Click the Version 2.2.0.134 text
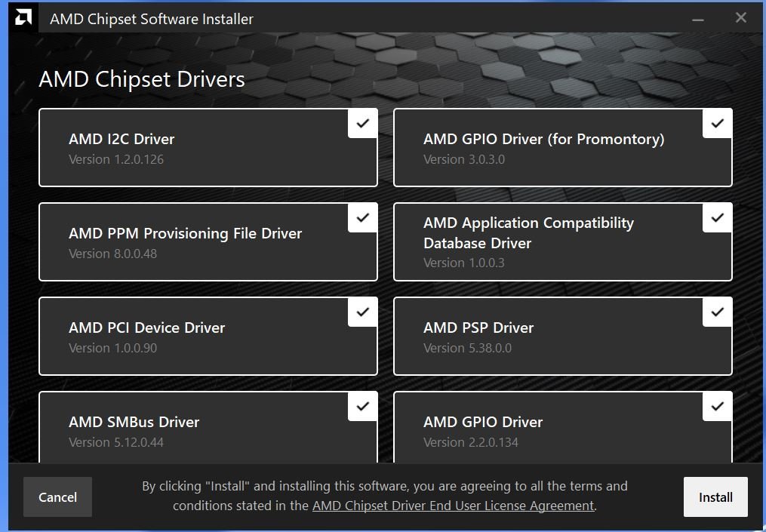Image resolution: width=766 pixels, height=532 pixels. (471, 443)
